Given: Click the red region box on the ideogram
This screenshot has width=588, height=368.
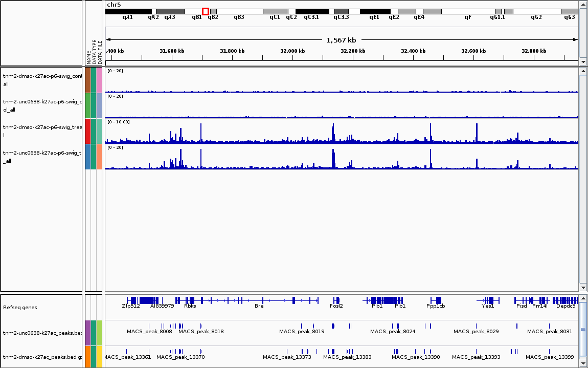Looking at the screenshot, I should click(x=206, y=11).
